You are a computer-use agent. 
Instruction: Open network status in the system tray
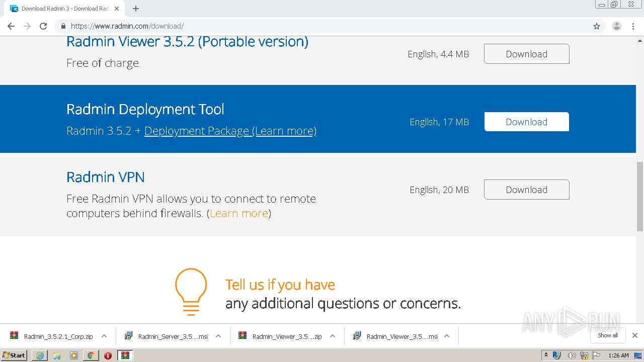click(584, 355)
